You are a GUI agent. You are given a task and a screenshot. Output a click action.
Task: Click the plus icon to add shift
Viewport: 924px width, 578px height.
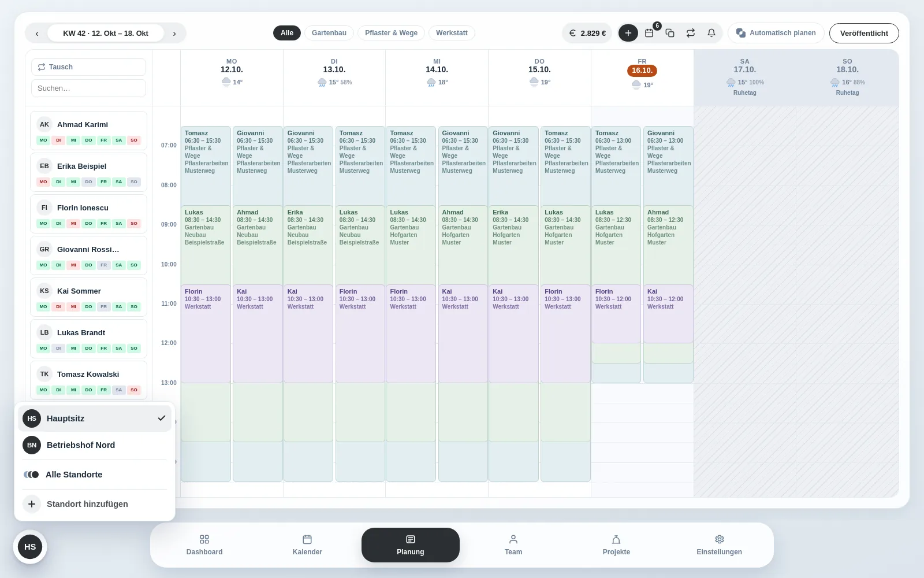pos(628,33)
